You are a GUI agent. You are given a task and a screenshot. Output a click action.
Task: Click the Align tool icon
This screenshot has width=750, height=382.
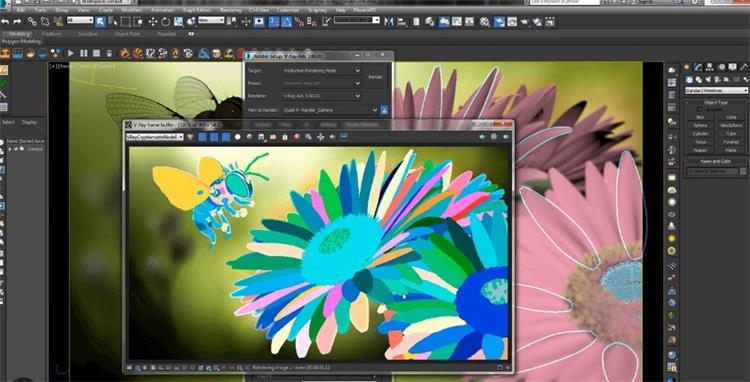coord(402,22)
